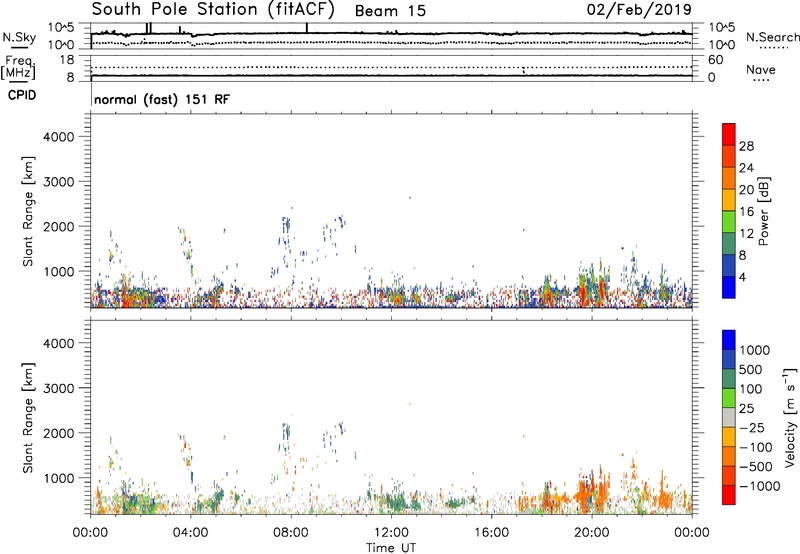Click 'normal (fast) 151 RF' text
800x554 pixels.
[162, 99]
